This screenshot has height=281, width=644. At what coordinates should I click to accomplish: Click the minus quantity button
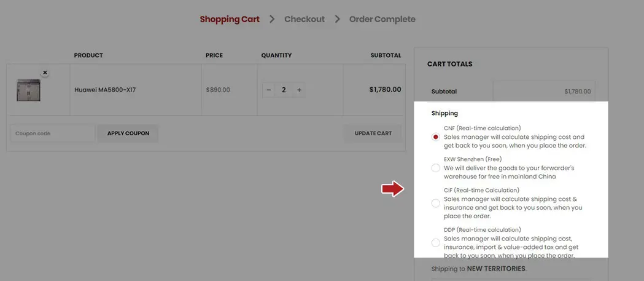[268, 90]
